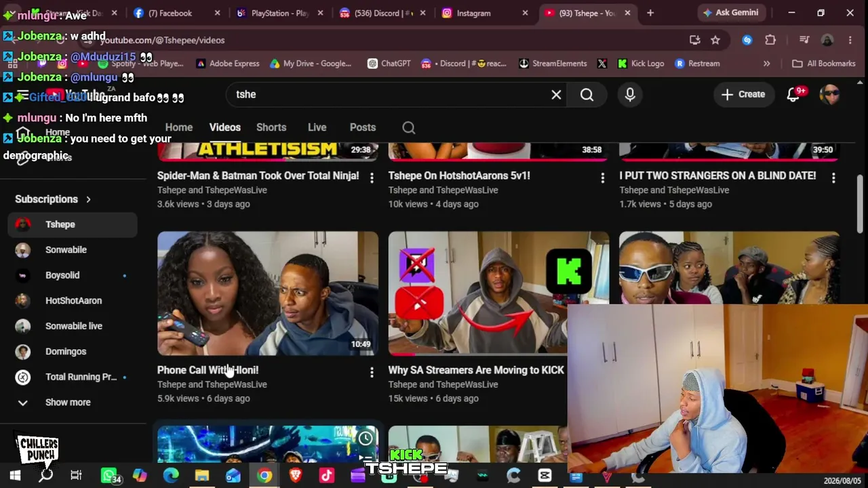Image resolution: width=868 pixels, height=488 pixels.
Task: Open the YouTube account avatar menu
Action: pos(830,94)
